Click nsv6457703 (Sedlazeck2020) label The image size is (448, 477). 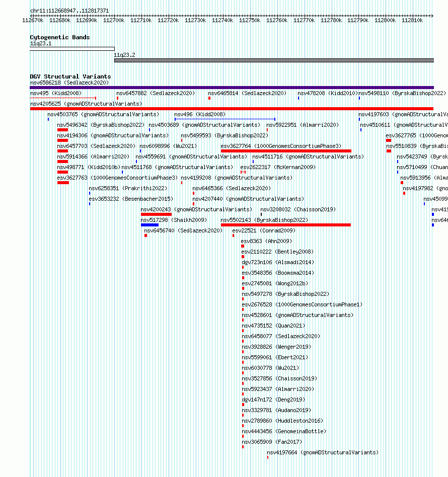click(x=96, y=146)
